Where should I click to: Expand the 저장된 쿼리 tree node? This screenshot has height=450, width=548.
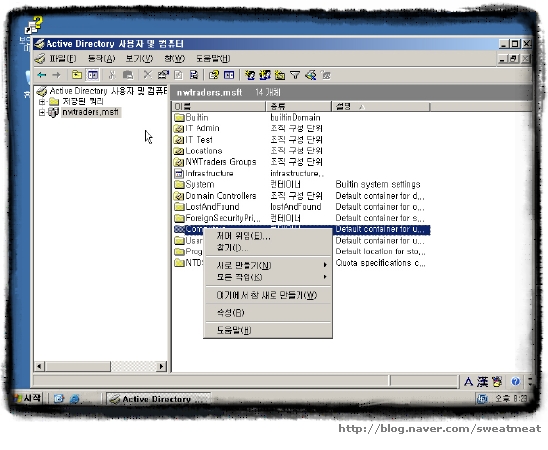pos(42,102)
